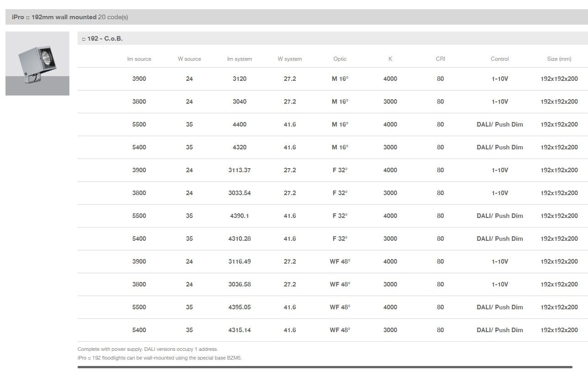Screen dimensions: 588x371
Task: Click 'DALI/ Push Dim' in the 4320 row
Action: (500, 147)
